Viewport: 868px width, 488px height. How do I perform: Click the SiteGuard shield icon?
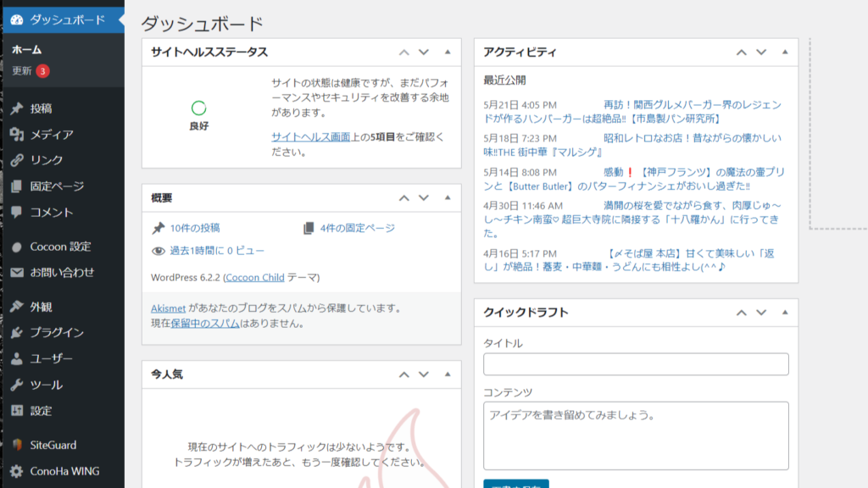tap(17, 445)
